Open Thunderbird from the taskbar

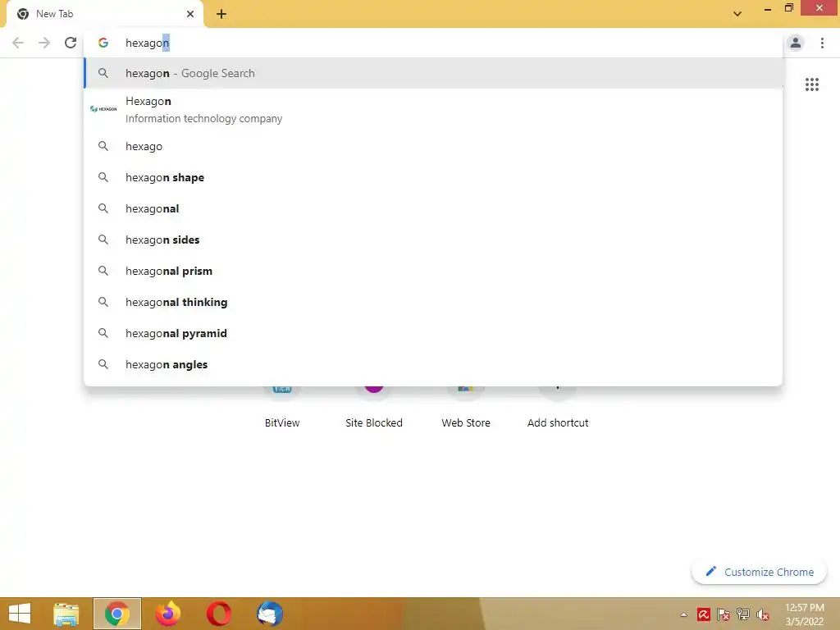[269, 614]
